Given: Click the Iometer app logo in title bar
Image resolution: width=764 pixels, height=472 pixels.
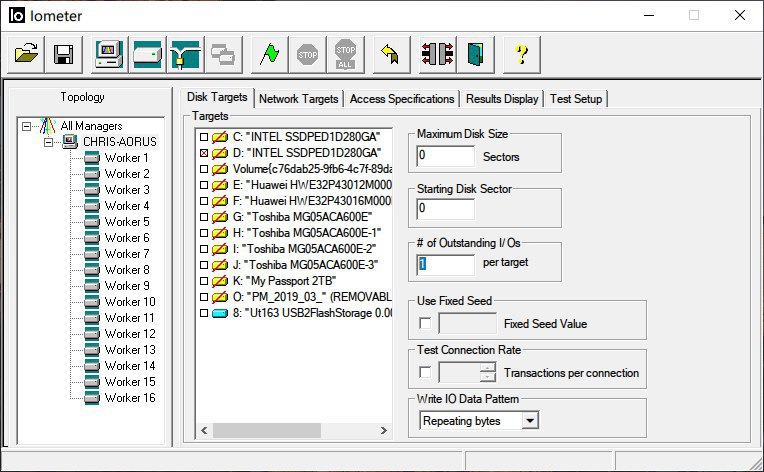Looking at the screenshot, I should pos(17,15).
